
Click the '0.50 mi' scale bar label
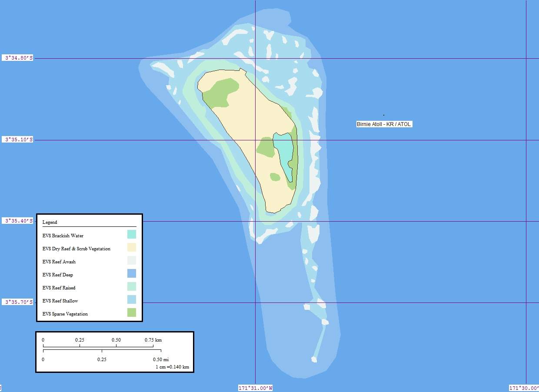coord(160,359)
